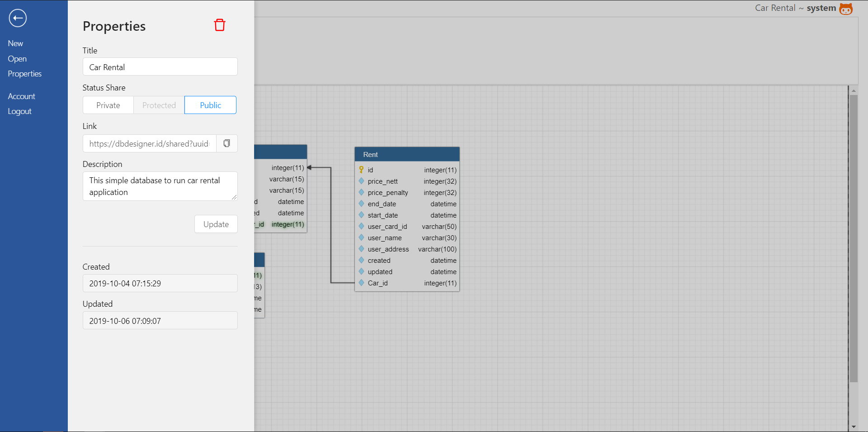
Task: Select the Private sharing status
Action: 108,105
